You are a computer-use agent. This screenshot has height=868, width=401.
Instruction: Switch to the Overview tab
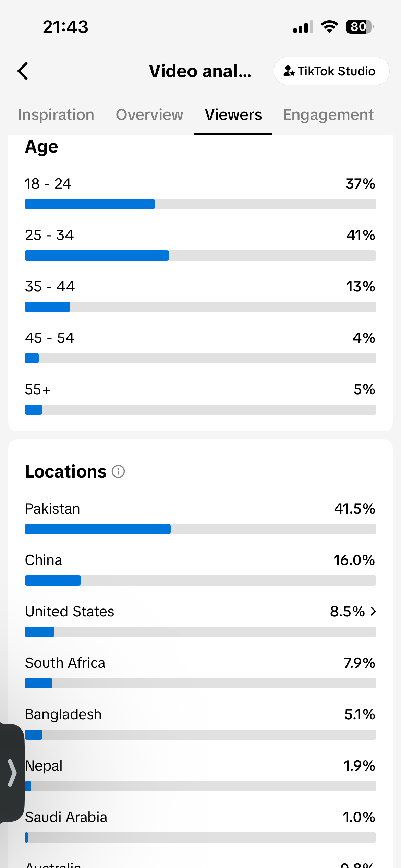click(149, 114)
